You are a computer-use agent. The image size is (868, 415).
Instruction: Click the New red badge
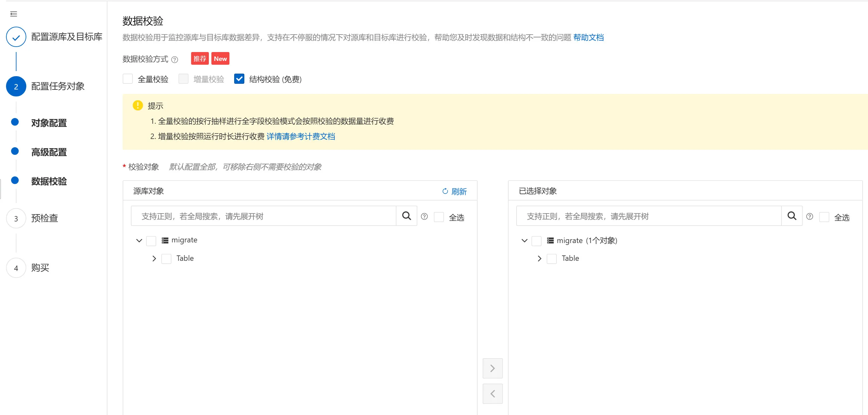point(220,58)
